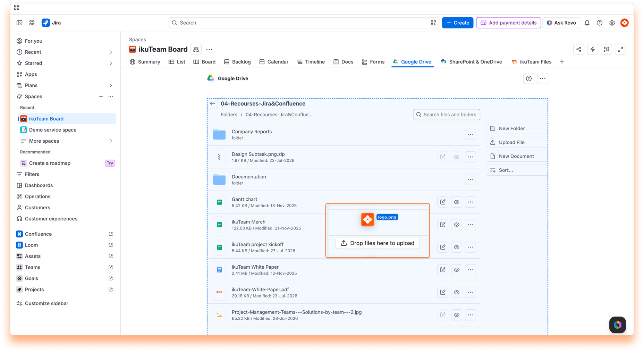Enter full screen with the expand icon

pos(620,49)
